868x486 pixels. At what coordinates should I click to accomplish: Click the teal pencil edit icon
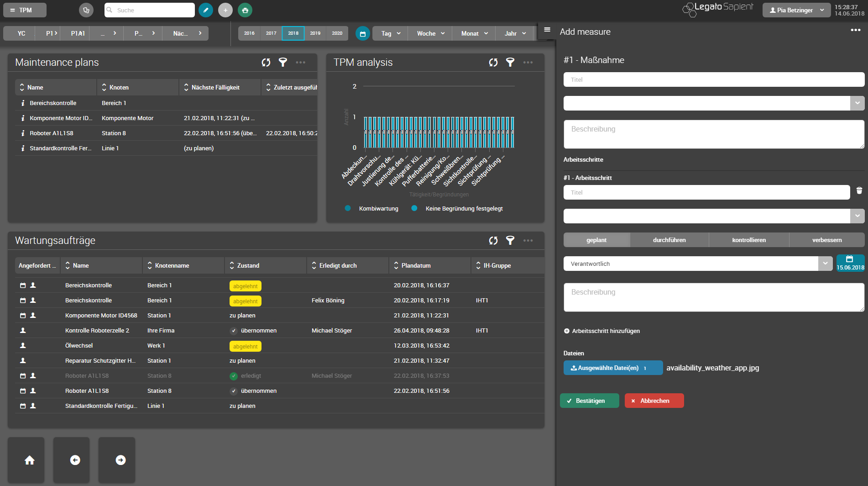pyautogui.click(x=206, y=10)
